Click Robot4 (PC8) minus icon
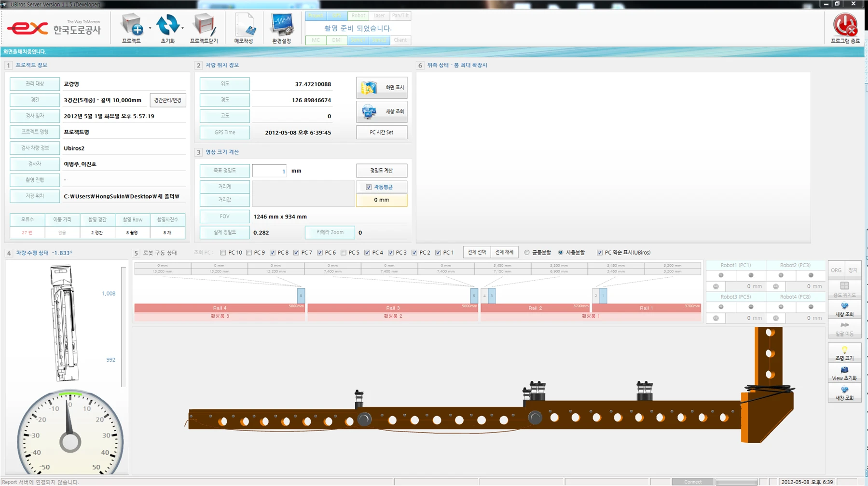This screenshot has height=486, width=868. click(811, 307)
